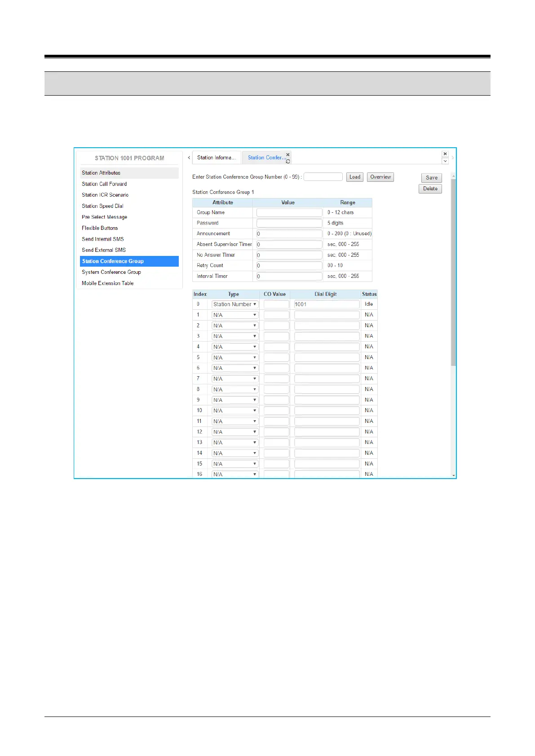Open Mobile Extension Table
Screen dimensions: 535x756
(x=129, y=283)
